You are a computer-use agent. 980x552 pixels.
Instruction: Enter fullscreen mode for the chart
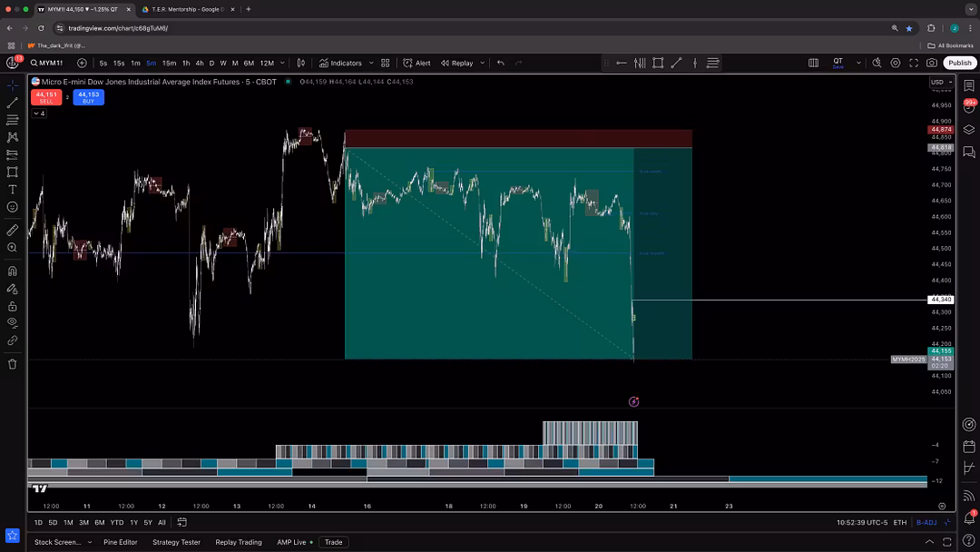pyautogui.click(x=914, y=64)
